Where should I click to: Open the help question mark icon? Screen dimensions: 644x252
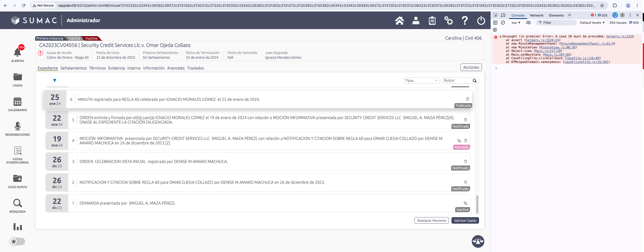[464, 21]
